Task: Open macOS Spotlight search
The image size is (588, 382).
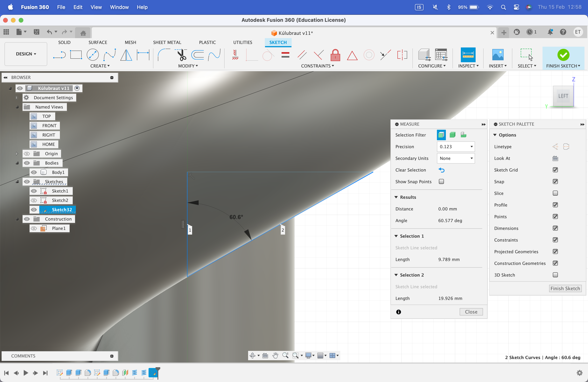Action: [503, 7]
